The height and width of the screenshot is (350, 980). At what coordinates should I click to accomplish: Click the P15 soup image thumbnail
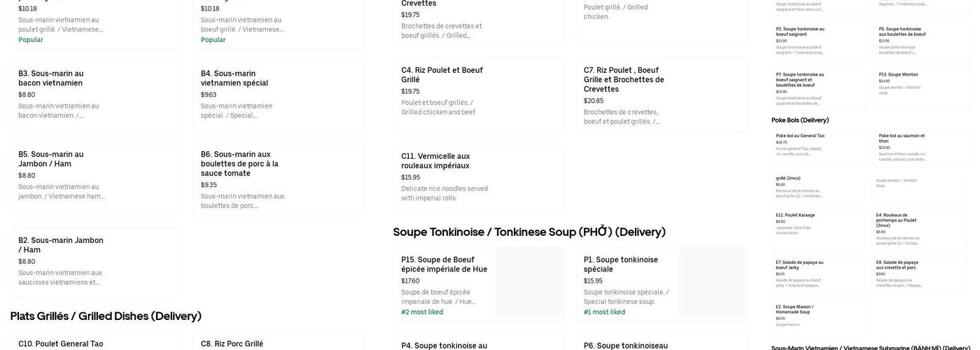click(x=528, y=282)
